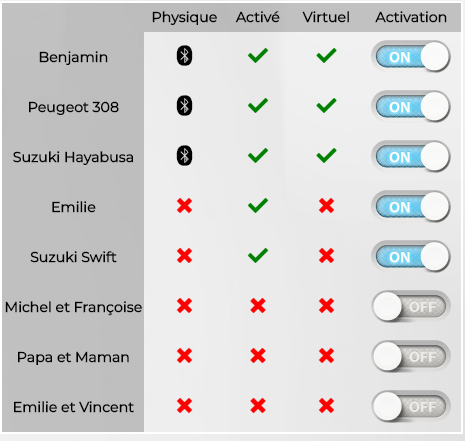Turn on the Papa et Maman switch
This screenshot has height=441, width=465.
(411, 356)
